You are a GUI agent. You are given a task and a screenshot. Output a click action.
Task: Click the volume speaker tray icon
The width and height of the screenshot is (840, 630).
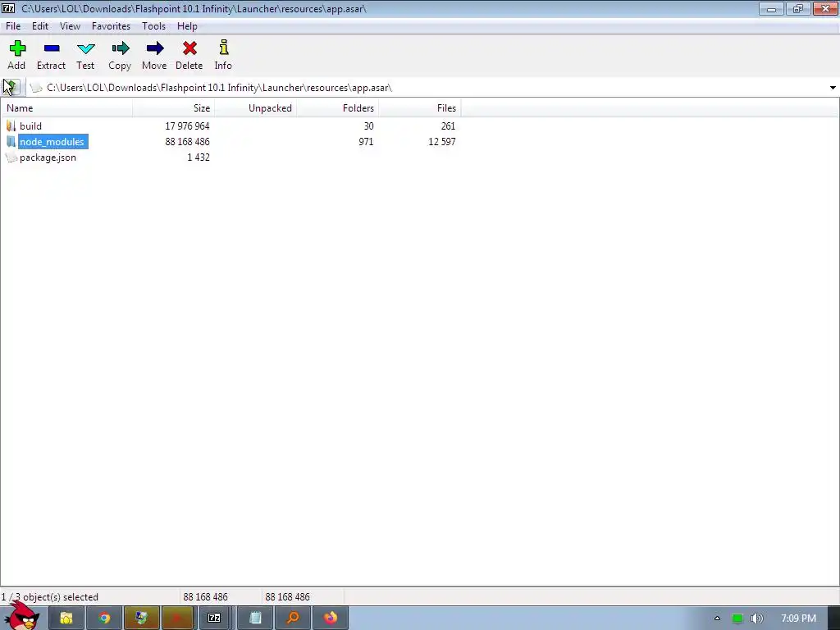756,619
